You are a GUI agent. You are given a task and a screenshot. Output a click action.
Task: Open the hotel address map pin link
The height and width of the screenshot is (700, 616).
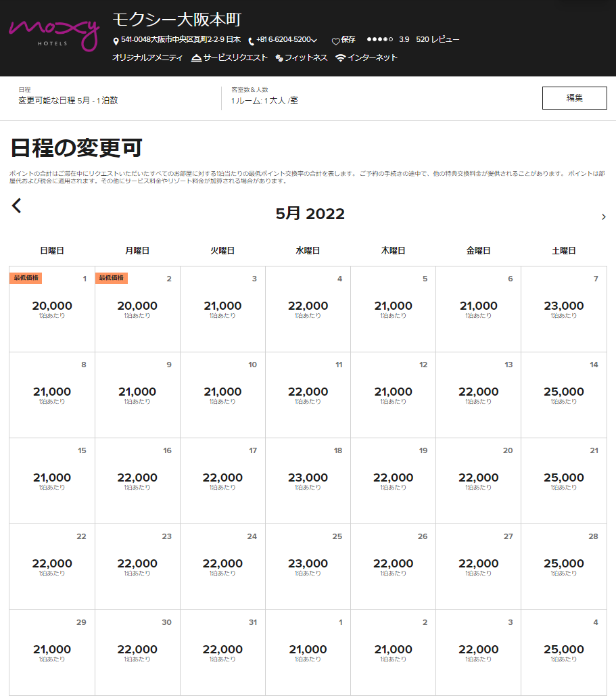[x=116, y=41]
